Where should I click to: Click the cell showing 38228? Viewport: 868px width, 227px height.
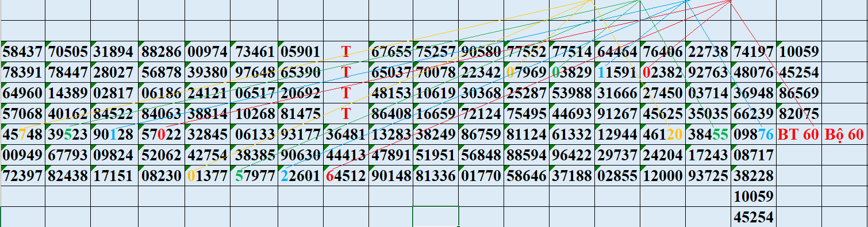click(754, 175)
